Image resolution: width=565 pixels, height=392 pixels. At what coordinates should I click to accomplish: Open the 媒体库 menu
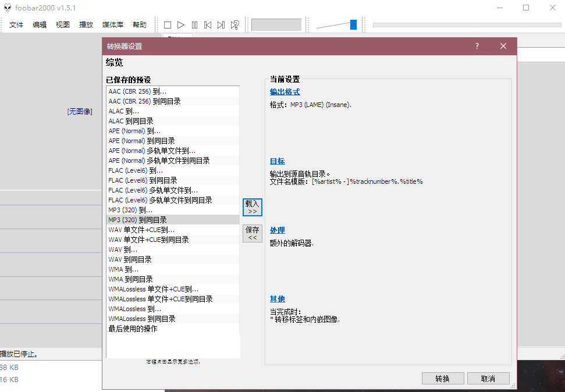pos(113,25)
